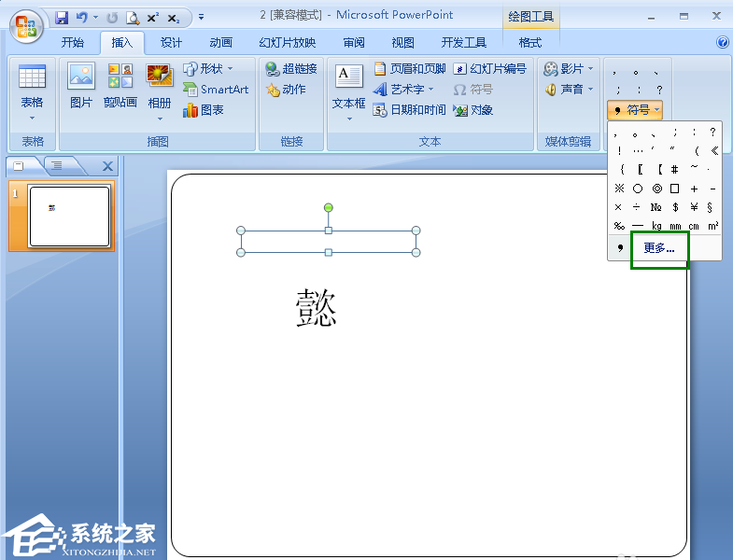The width and height of the screenshot is (733, 560).
Task: Open PowerPoint help question mark icon
Action: pyautogui.click(x=722, y=43)
